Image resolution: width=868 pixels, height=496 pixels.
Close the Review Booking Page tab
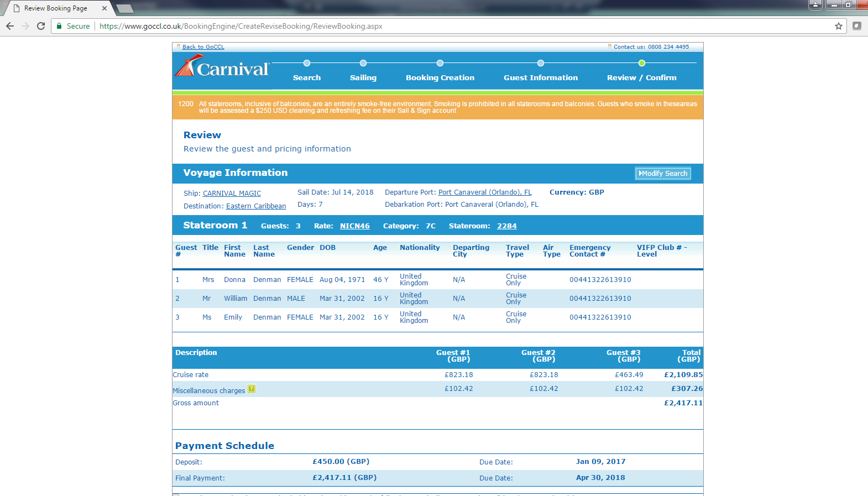[x=104, y=8]
